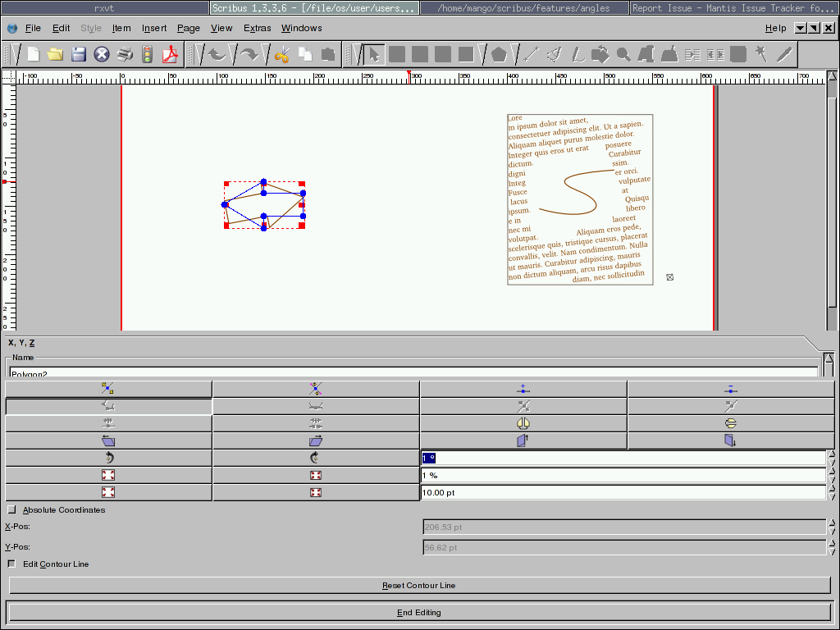Enable Absolute Coordinates checkbox
This screenshot has width=840, height=630.
11,510
